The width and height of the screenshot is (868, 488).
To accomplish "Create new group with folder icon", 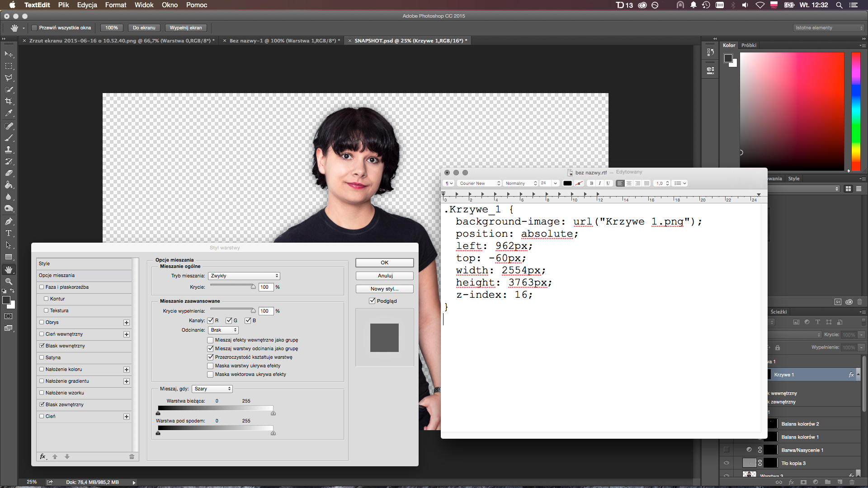I will [x=827, y=482].
